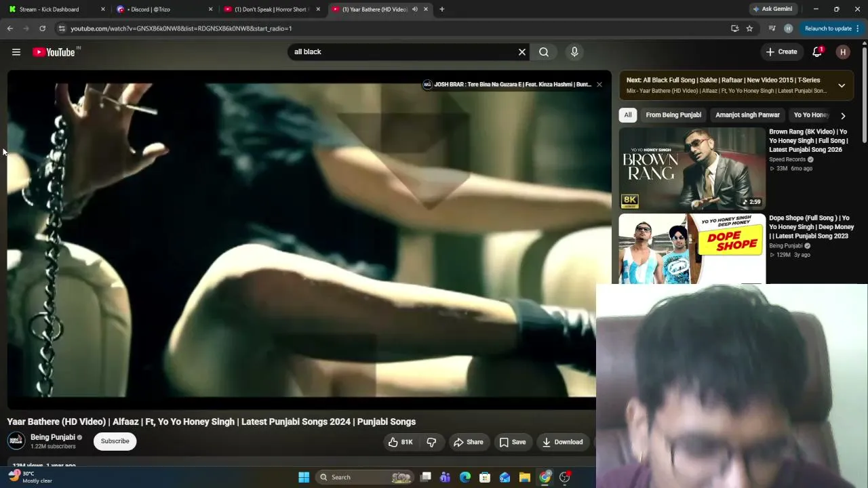Install app icon in address bar
This screenshot has width=868, height=488.
coord(734,28)
